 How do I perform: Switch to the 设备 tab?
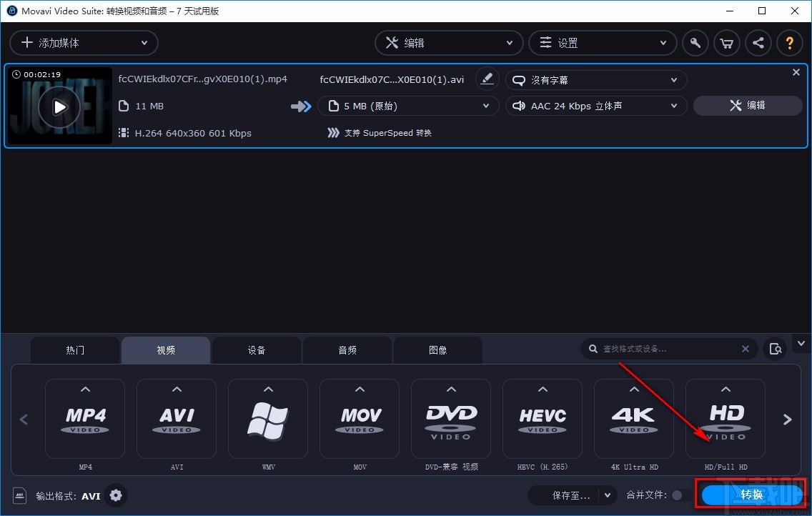tap(257, 350)
